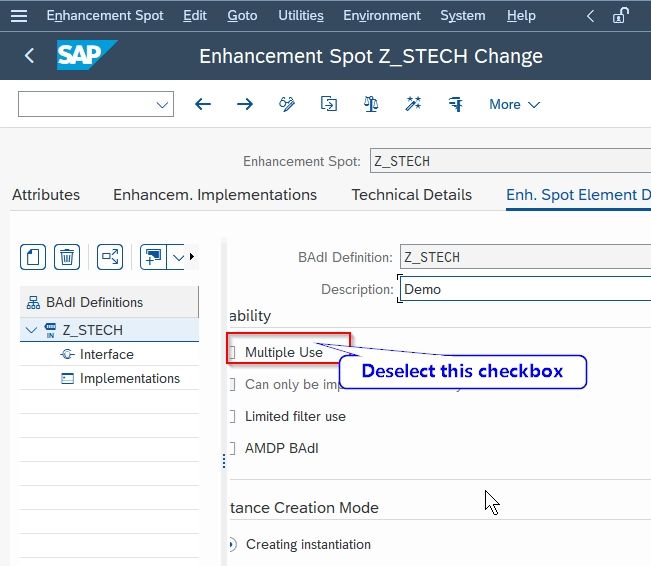651x566 pixels.
Task: Open the Goto menu
Action: point(242,16)
